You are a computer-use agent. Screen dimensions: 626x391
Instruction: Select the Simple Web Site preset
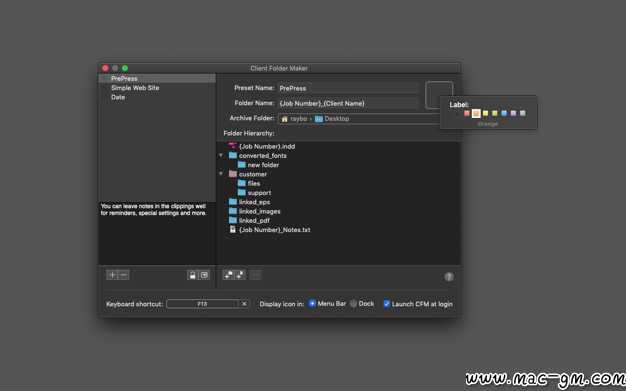157,88
